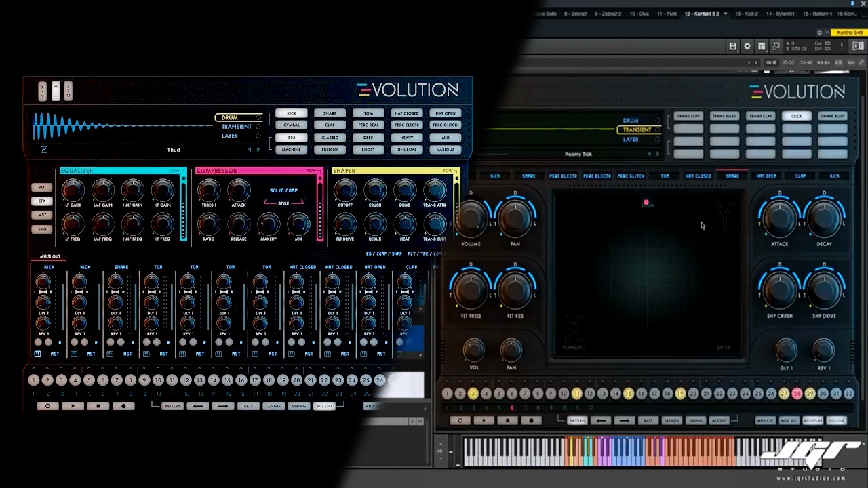This screenshot has height=488, width=868.
Task: Shift pattern left with the left arrow button
Action: coord(198,406)
